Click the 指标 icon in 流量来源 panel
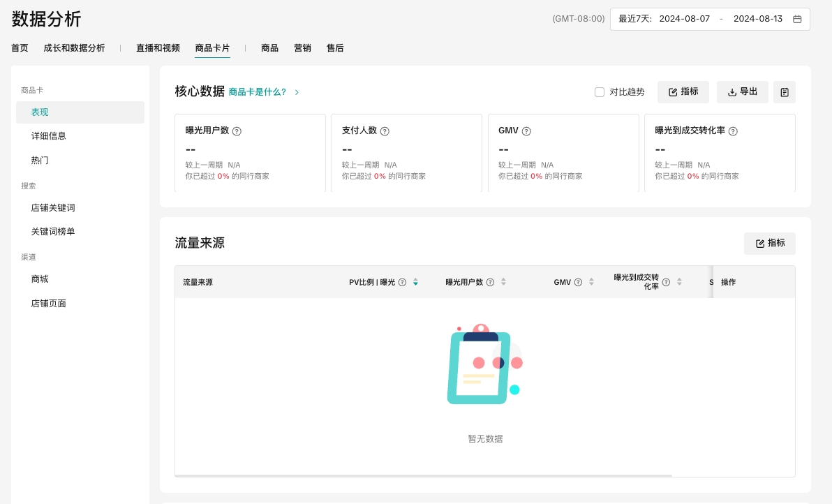The width and height of the screenshot is (832, 504). click(x=761, y=243)
